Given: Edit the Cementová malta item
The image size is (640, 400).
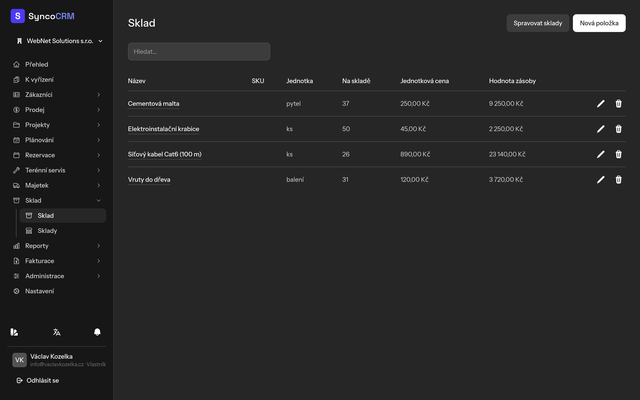Looking at the screenshot, I should [x=600, y=104].
